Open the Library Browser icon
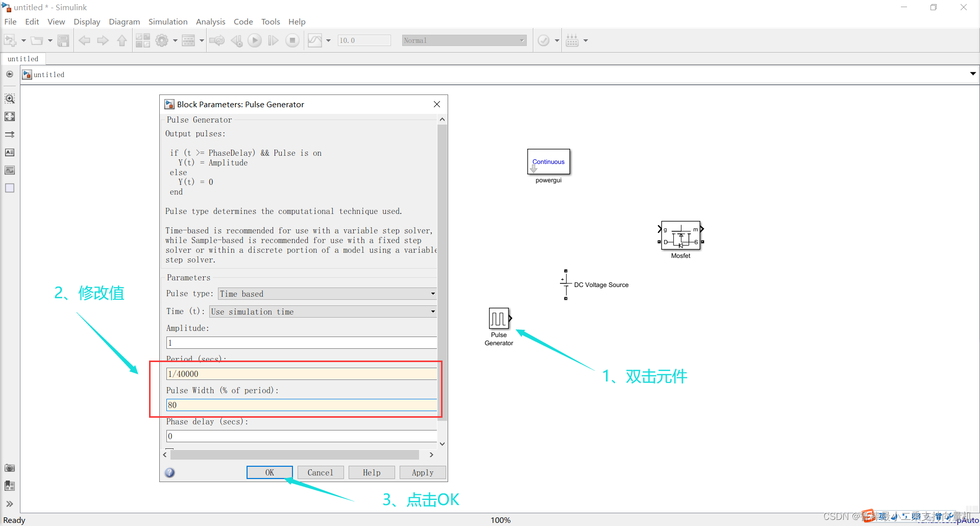 pyautogui.click(x=143, y=40)
